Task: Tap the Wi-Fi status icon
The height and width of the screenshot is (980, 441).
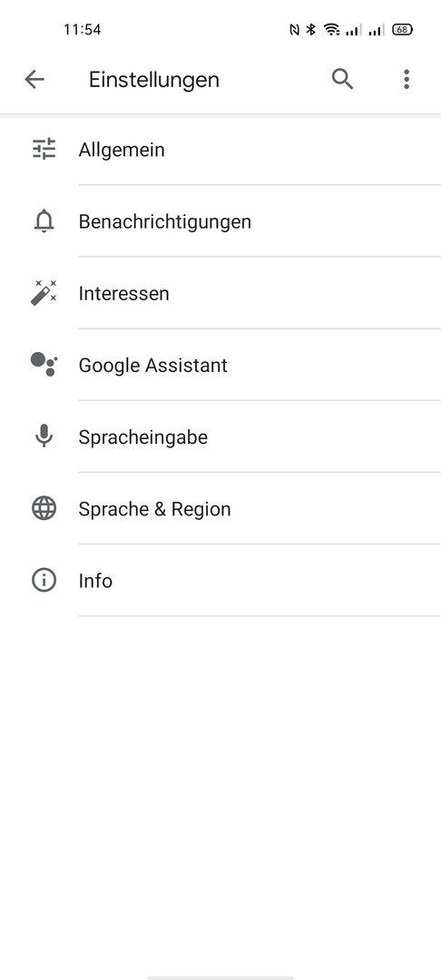Action: pyautogui.click(x=332, y=29)
